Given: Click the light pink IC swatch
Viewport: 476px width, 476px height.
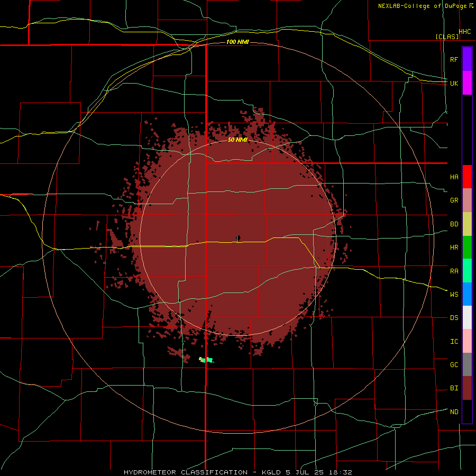Looking at the screenshot, I should tap(467, 341).
